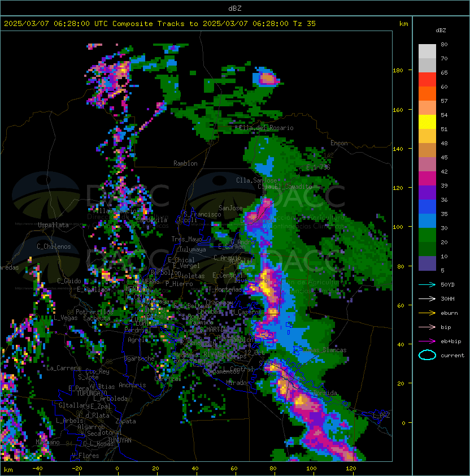Screen dimensions: 470x476
Task: Click the '180' tick on the right km axis
Action: click(x=398, y=70)
